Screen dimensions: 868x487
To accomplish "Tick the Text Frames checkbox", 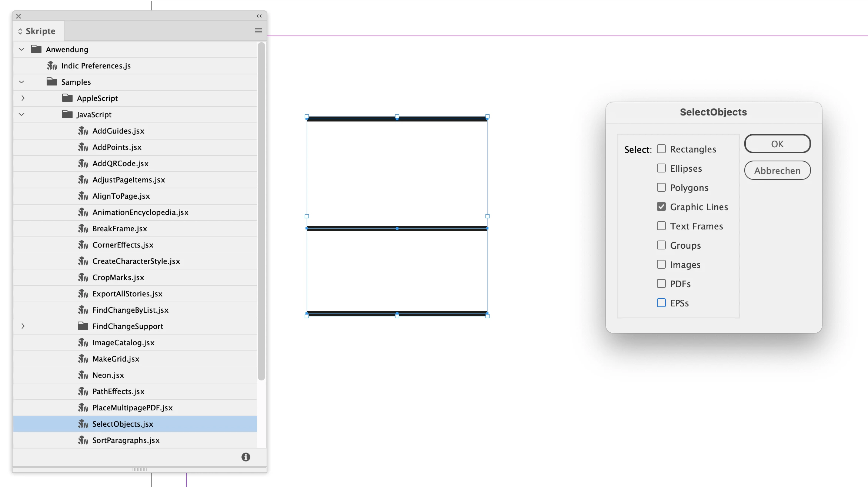I will coord(661,226).
